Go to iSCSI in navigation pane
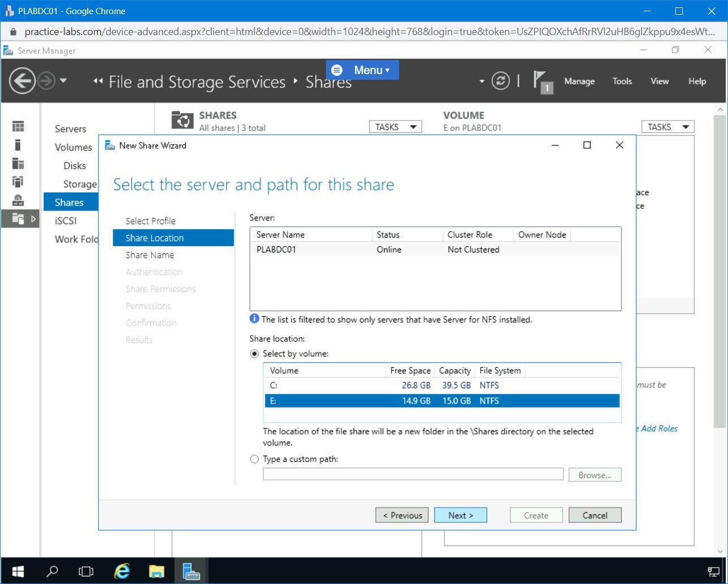The width and height of the screenshot is (728, 584). (66, 221)
